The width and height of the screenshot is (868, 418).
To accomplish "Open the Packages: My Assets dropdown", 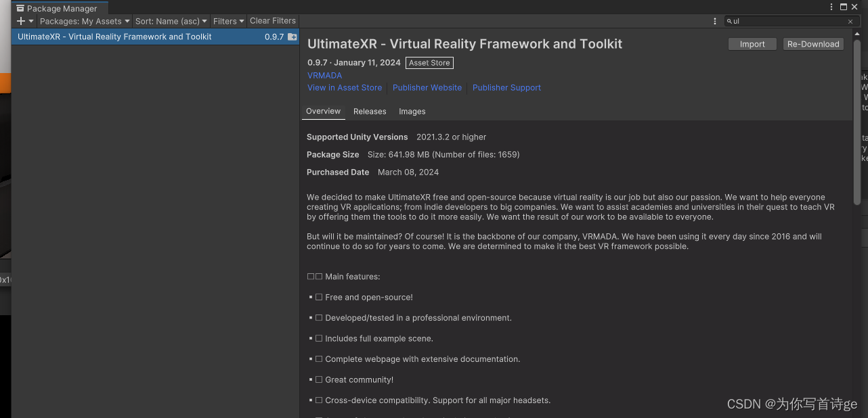I will [x=85, y=21].
